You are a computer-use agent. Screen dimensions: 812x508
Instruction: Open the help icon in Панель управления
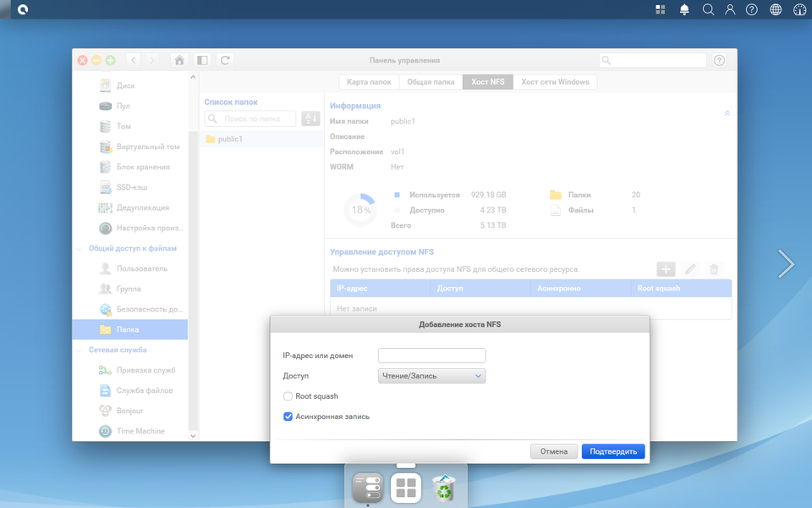pyautogui.click(x=719, y=60)
